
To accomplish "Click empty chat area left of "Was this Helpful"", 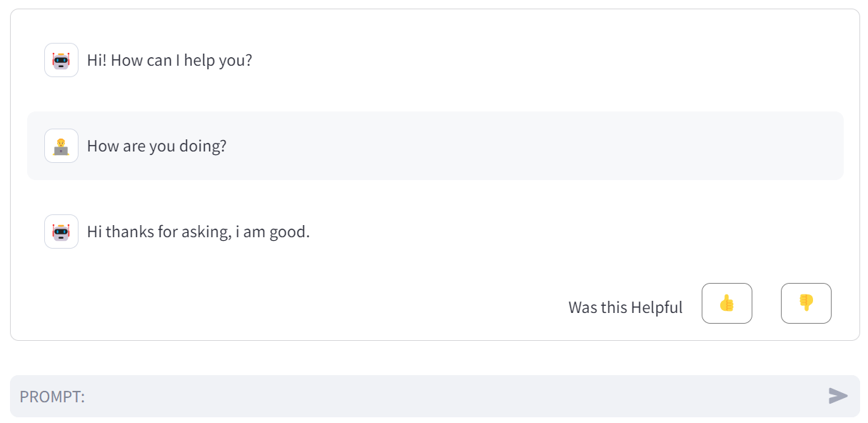I will coord(286,307).
